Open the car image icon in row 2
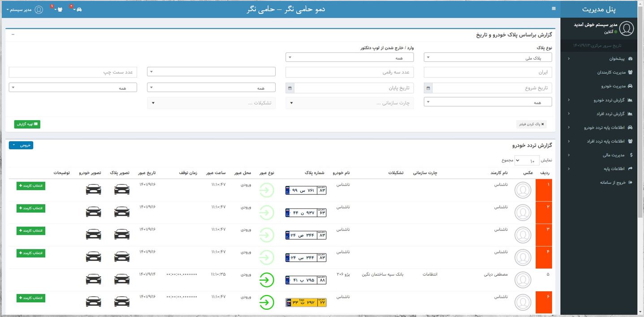The height and width of the screenshot is (317, 644). pyautogui.click(x=93, y=212)
